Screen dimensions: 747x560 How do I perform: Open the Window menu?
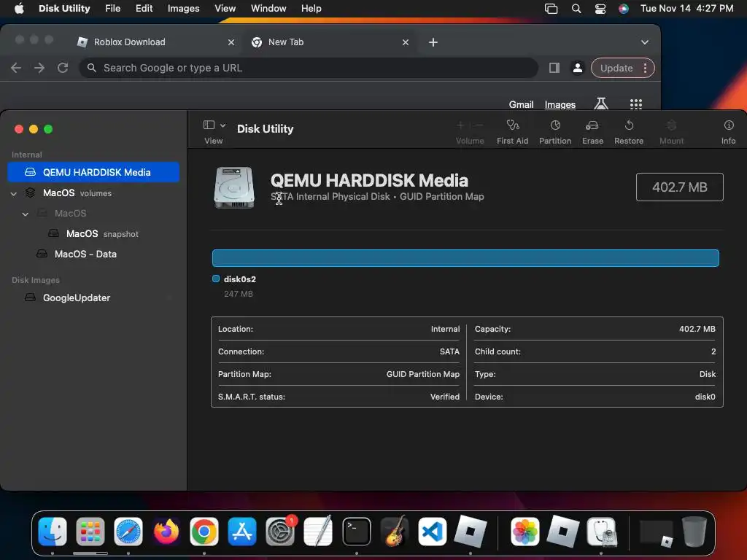pos(268,9)
